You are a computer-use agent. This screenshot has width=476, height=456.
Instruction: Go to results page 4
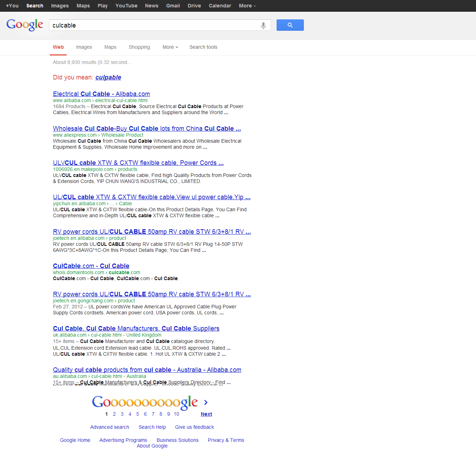[x=130, y=414]
